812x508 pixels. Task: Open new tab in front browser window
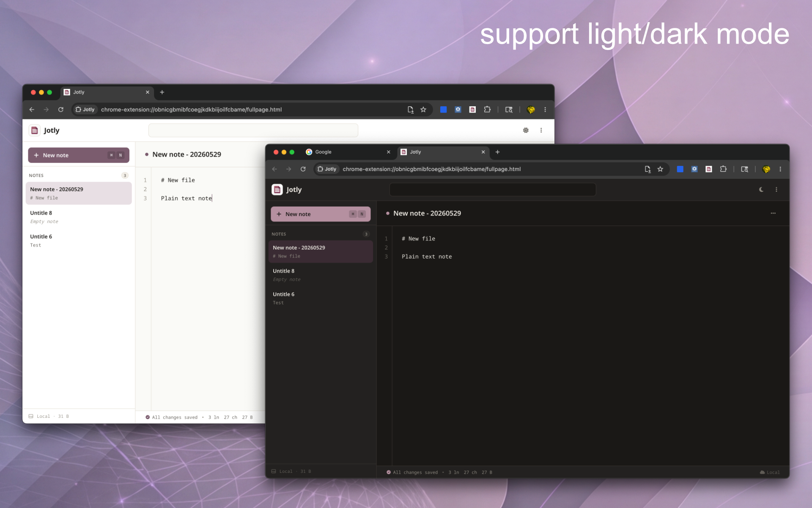pyautogui.click(x=498, y=152)
